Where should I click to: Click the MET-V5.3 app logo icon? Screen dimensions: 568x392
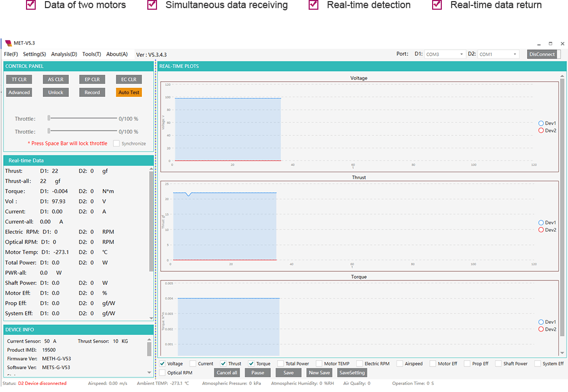tap(8, 43)
